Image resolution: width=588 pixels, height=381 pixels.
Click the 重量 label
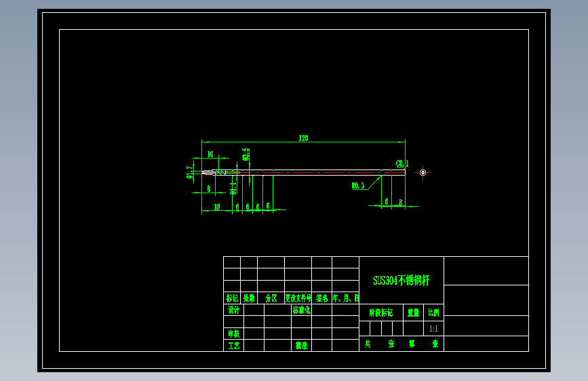tap(413, 313)
